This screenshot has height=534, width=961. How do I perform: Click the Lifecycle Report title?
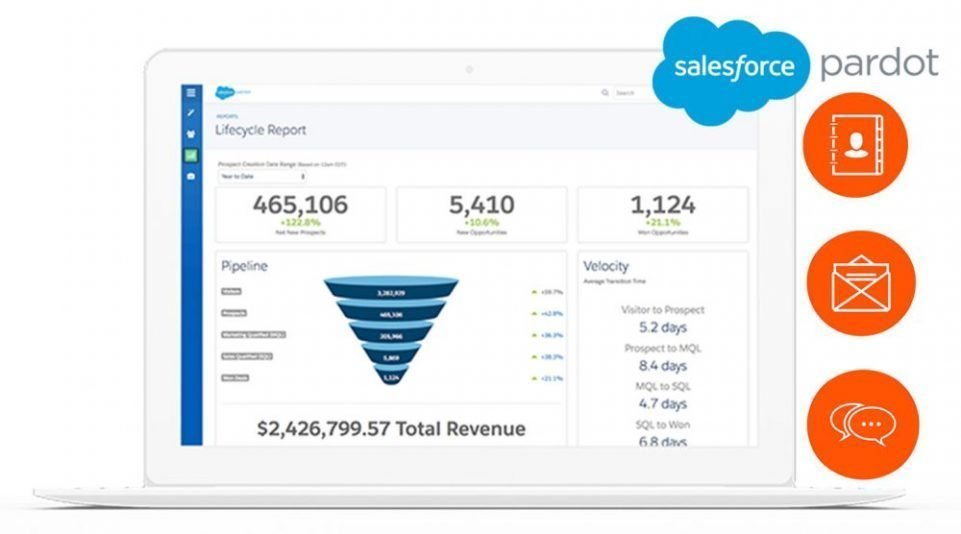coord(260,130)
